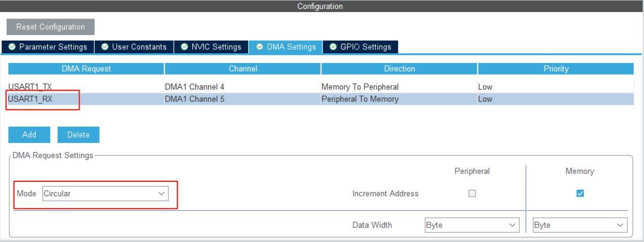The image size is (644, 242).
Task: Enable Peripheral increment address checkbox
Action: coord(472,193)
